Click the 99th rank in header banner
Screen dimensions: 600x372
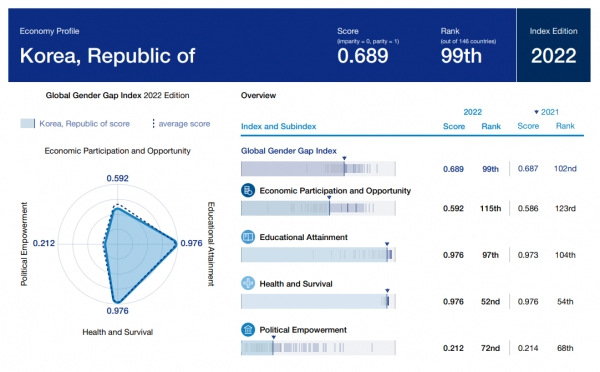[461, 56]
